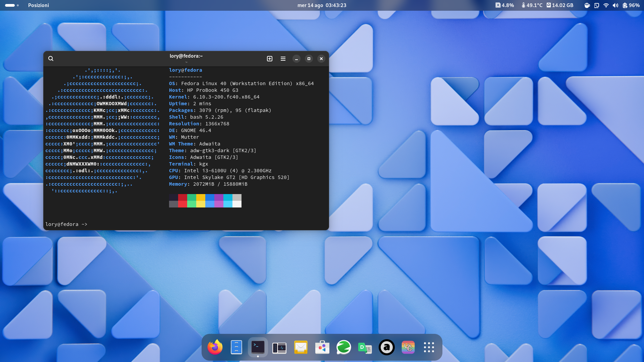Click the volume speaker indicator
Screen dimensions: 644x362
[615, 5]
